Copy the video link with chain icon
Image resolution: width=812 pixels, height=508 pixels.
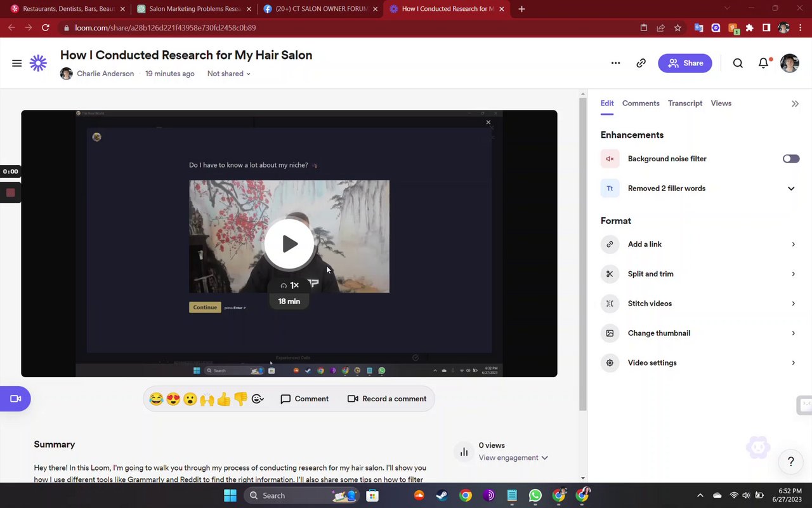click(641, 63)
